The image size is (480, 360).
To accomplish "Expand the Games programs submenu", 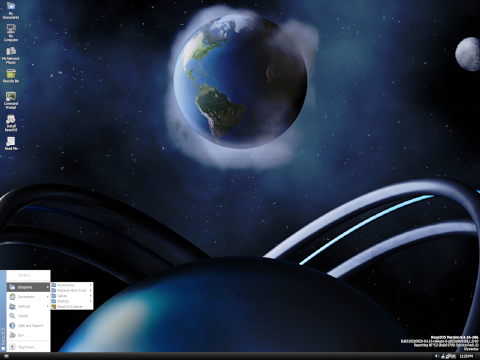I will pos(72,296).
